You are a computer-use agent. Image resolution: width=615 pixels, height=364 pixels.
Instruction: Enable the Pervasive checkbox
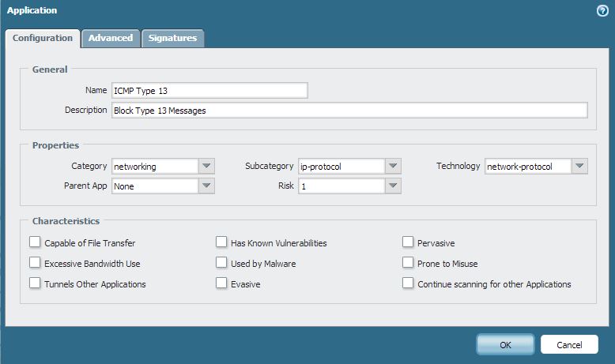click(408, 242)
